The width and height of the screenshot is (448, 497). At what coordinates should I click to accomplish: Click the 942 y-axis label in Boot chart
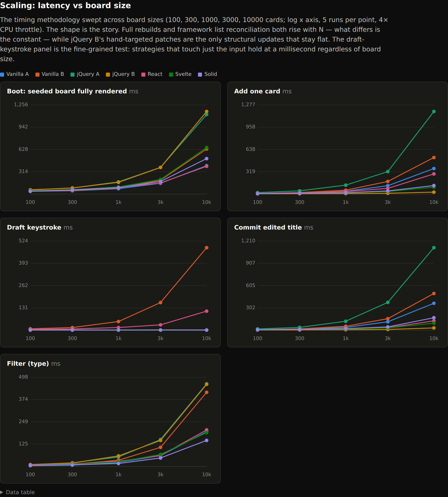tap(23, 127)
